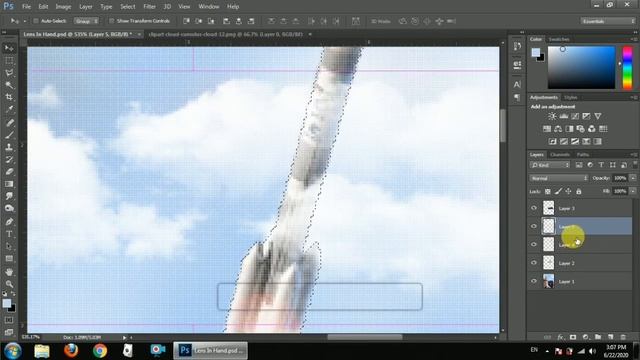Hide Layer 2 visibility eye

[534, 263]
